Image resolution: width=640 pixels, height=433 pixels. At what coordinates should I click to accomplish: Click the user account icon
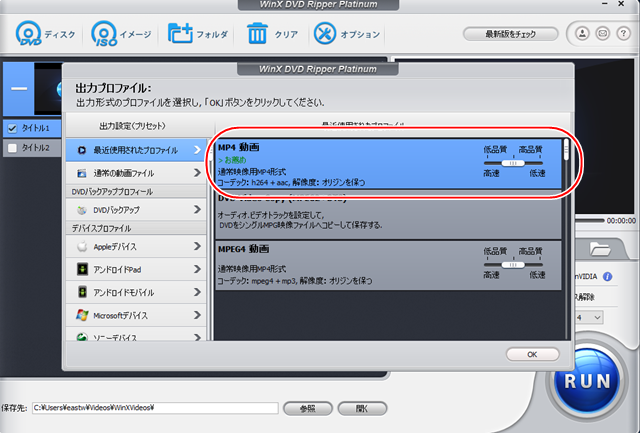click(582, 33)
